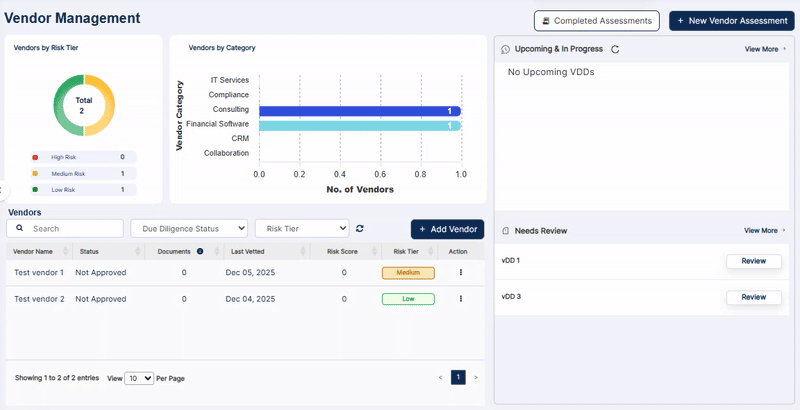Click Showing 1 to 2 of 2 entries text
The height and width of the screenshot is (410, 800).
point(57,378)
